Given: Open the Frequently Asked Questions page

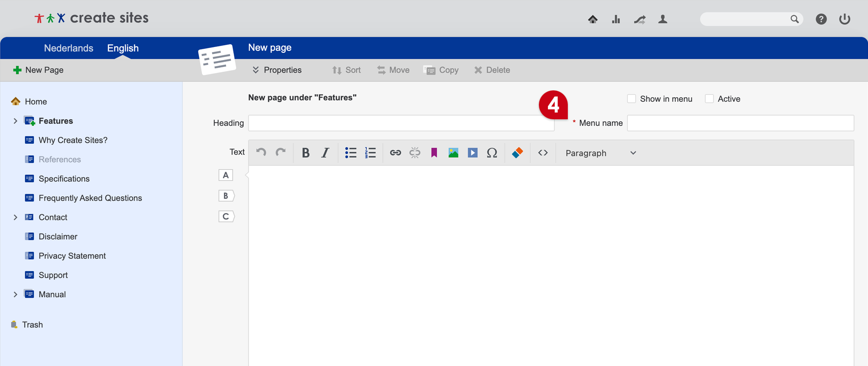Looking at the screenshot, I should click(x=90, y=198).
